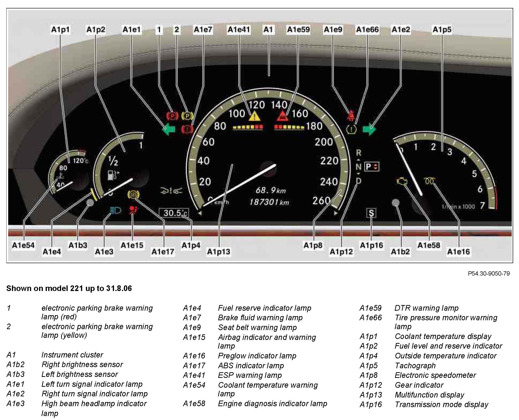Click the coolant temperature thermometer icon
This screenshot has width=519, height=420.
coord(60,177)
